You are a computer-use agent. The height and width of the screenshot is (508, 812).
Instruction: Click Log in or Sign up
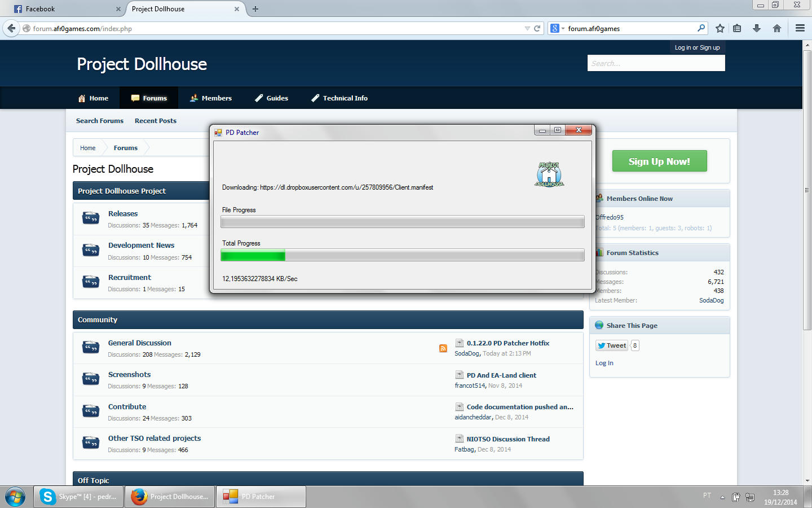697,47
